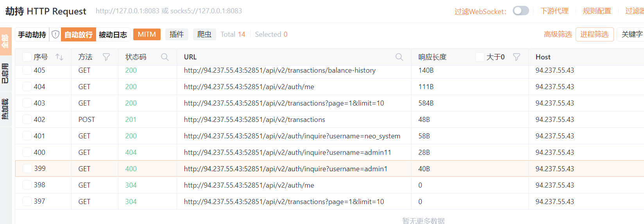644x224 pixels.
Task: Click the shield icon beside 手动劫持
Action: pyautogui.click(x=55, y=34)
